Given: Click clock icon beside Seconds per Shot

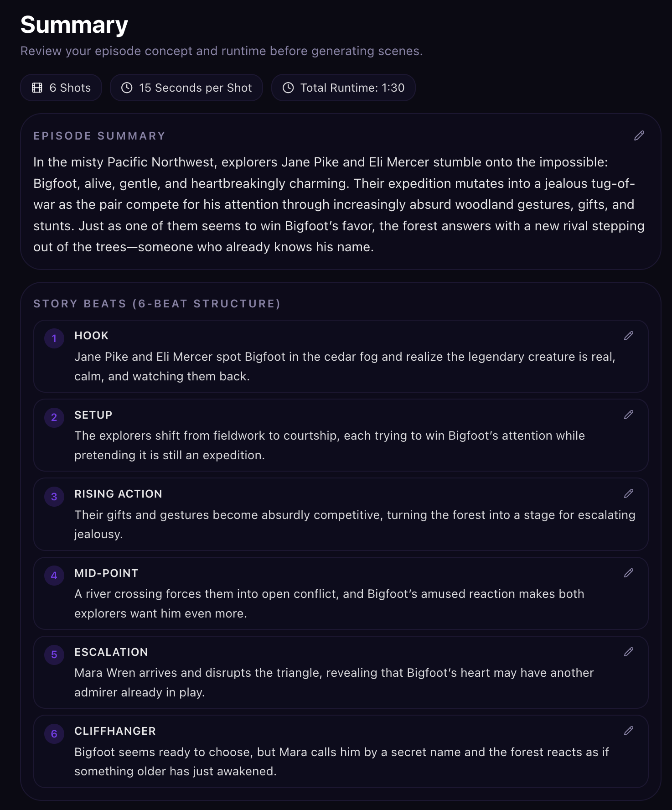Looking at the screenshot, I should (x=127, y=88).
